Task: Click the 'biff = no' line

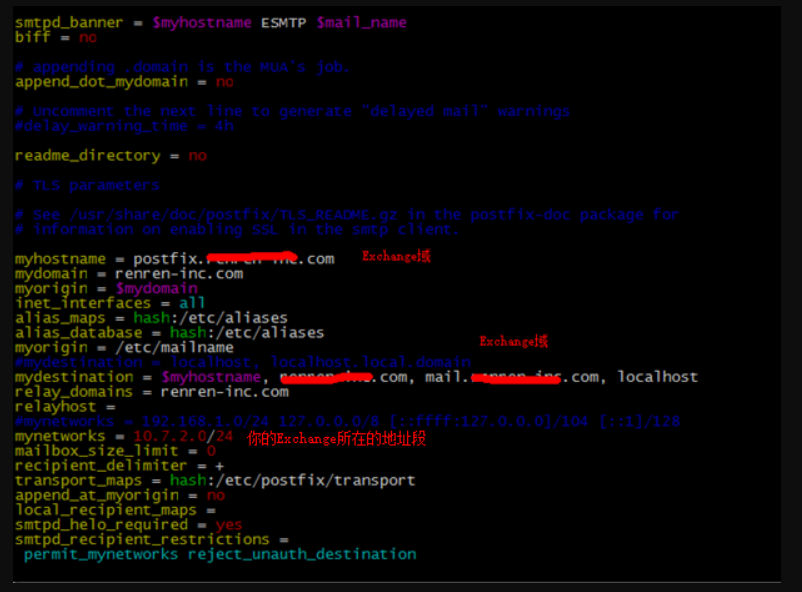Action: (56, 38)
